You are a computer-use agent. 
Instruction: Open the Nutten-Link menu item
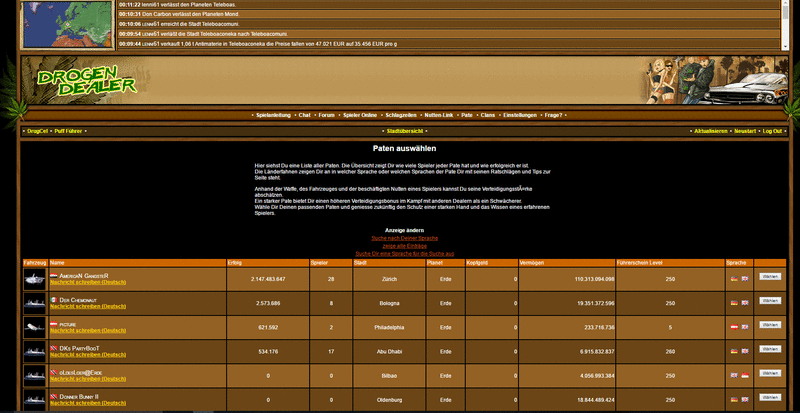pyautogui.click(x=439, y=115)
